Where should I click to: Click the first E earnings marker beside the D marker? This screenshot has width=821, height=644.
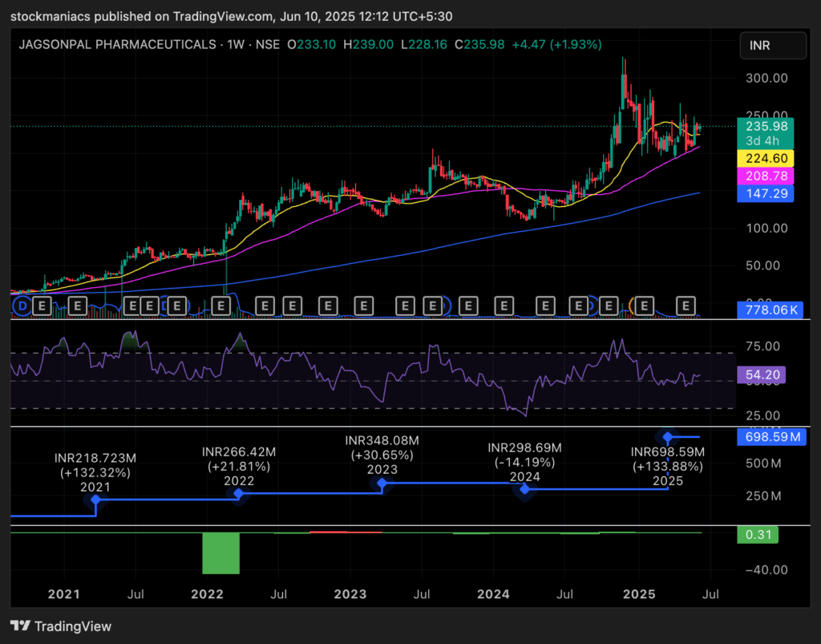point(42,306)
